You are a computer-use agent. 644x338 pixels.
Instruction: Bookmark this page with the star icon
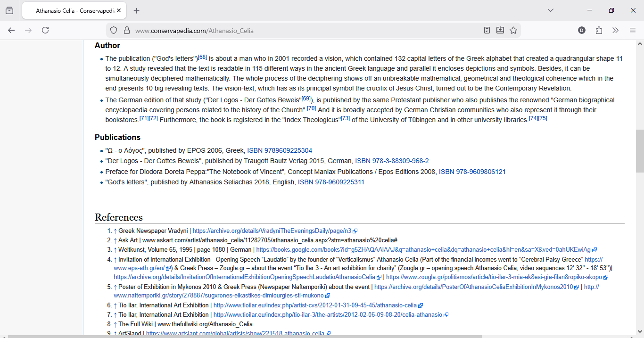click(513, 30)
